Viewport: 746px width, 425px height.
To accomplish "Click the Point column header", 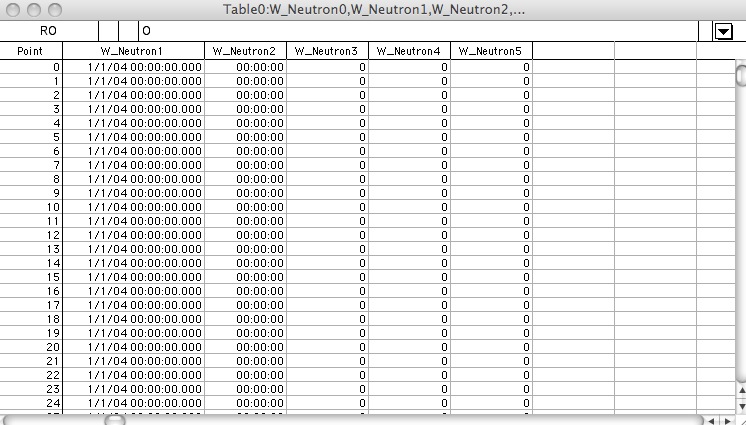I will point(31,51).
